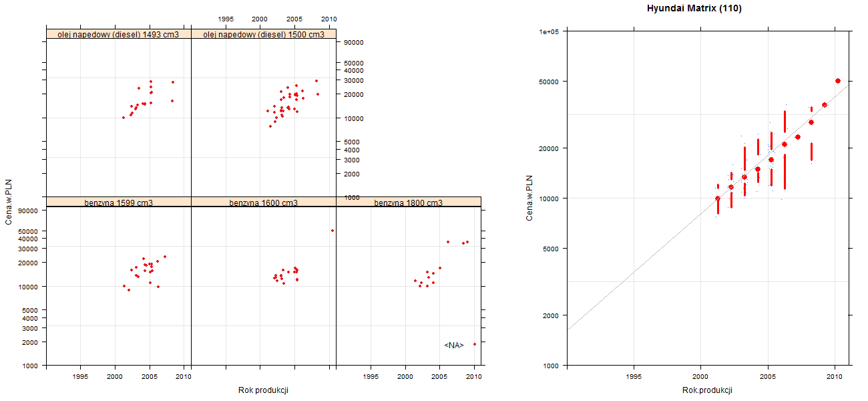
Task: Select the "olej napedowy (diesel) 1500 cm3" panel header
Action: 264,34
